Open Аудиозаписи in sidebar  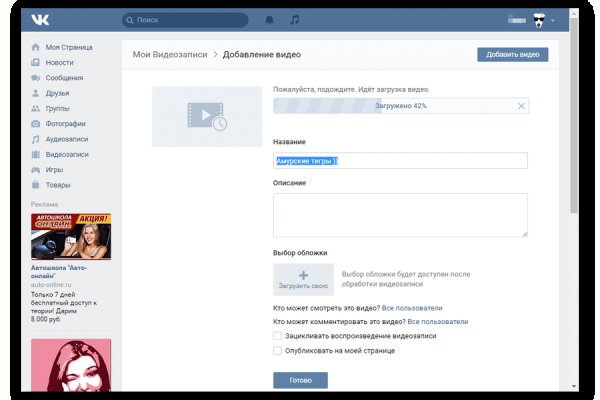[x=66, y=139]
